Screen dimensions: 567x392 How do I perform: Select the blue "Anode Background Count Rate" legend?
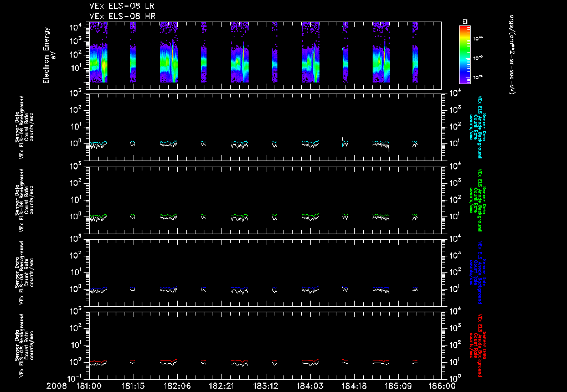pos(478,272)
